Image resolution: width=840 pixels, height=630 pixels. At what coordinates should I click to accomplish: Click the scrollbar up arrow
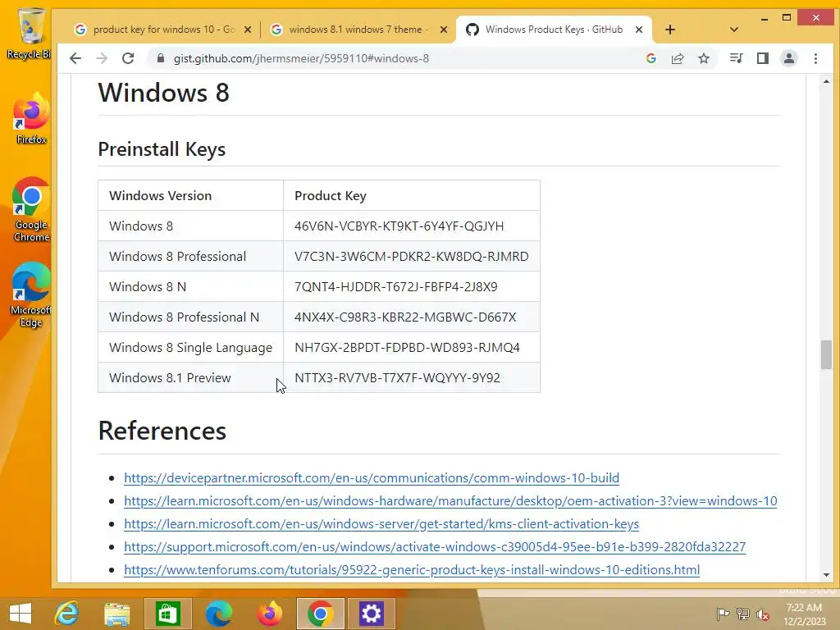tap(826, 81)
